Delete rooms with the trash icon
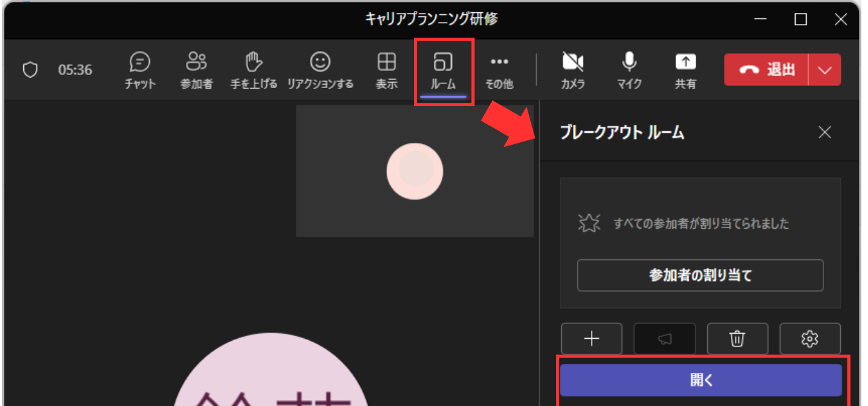Viewport: 868px width, 406px height. (738, 339)
